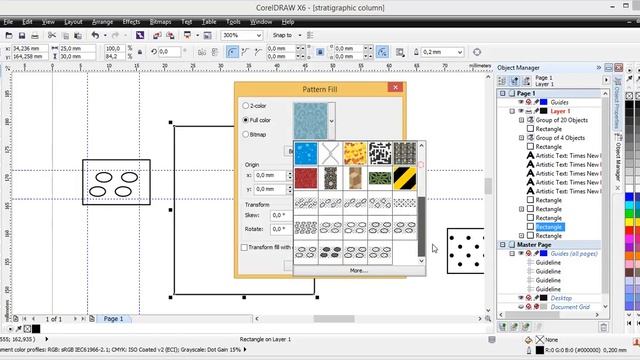
Task: Click the Import icon
Action: coord(157,36)
